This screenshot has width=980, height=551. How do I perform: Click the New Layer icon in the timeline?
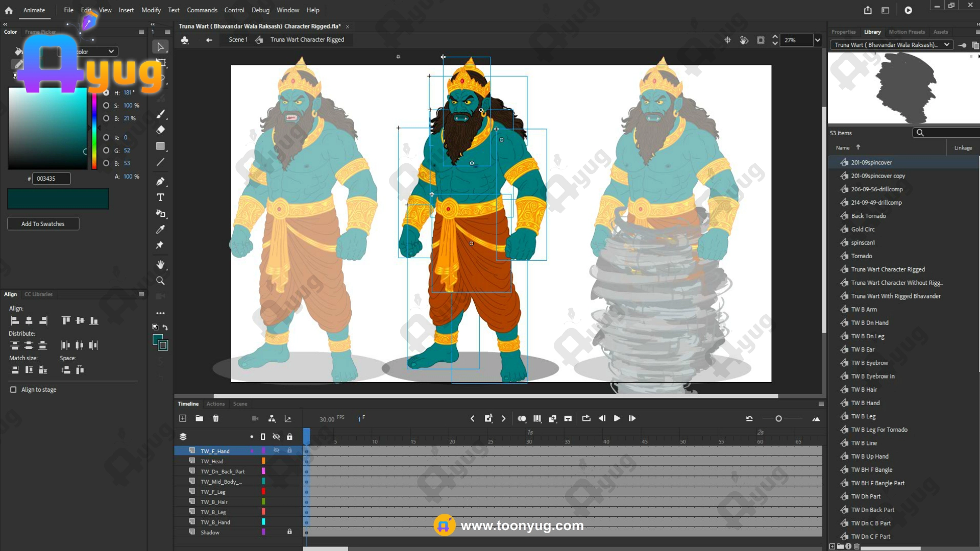point(183,418)
